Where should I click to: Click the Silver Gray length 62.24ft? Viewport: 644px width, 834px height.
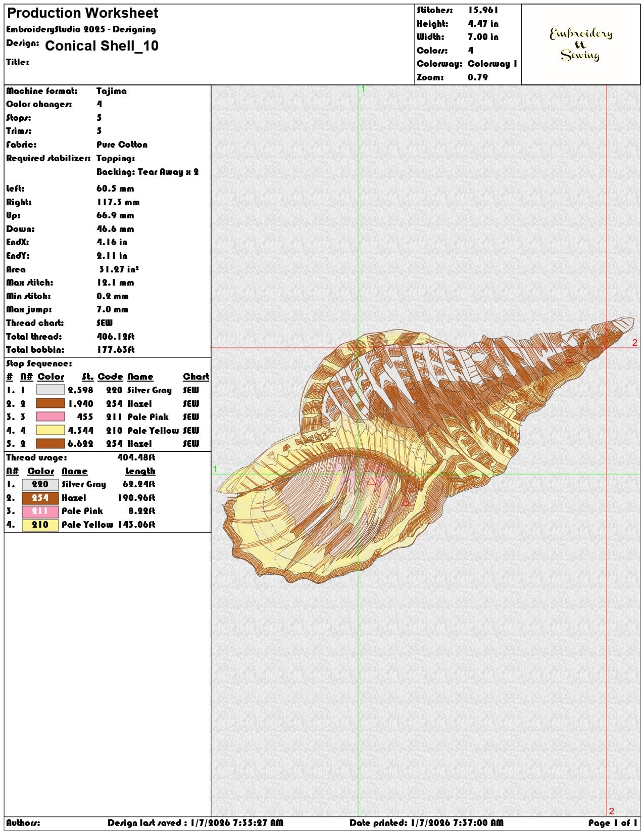pyautogui.click(x=139, y=484)
